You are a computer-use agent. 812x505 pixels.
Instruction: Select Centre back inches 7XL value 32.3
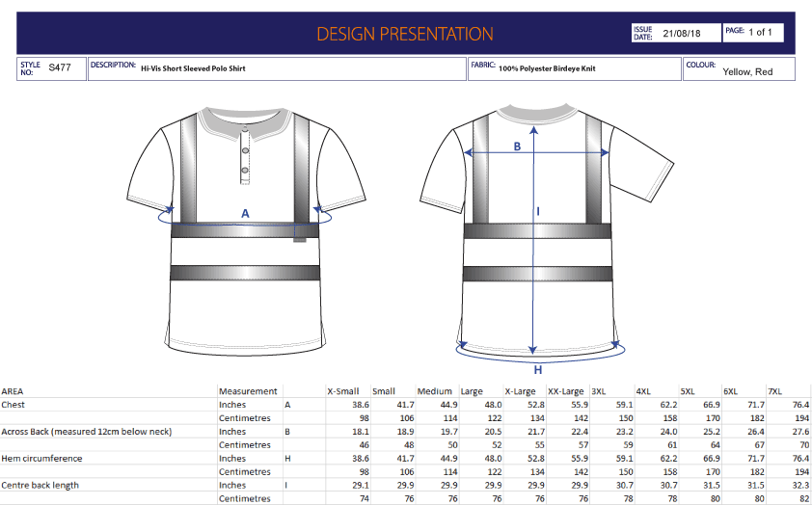tap(800, 486)
